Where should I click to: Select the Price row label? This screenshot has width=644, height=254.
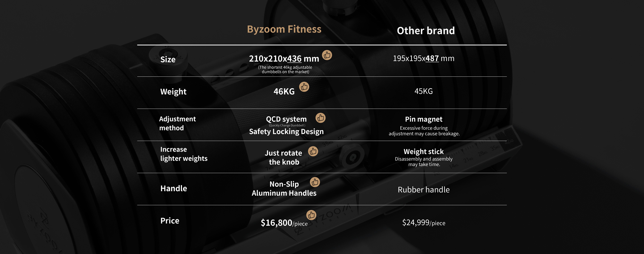170,221
